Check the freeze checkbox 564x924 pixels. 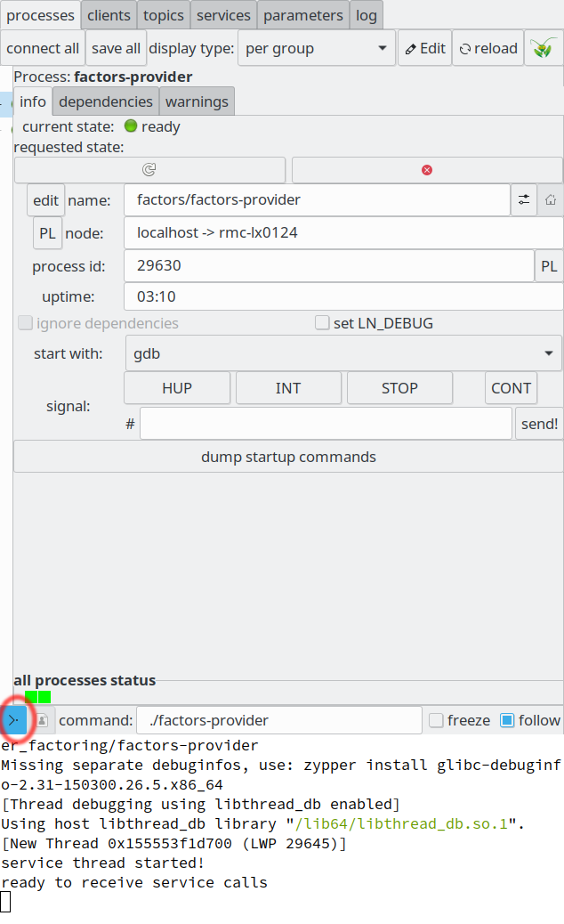click(436, 720)
